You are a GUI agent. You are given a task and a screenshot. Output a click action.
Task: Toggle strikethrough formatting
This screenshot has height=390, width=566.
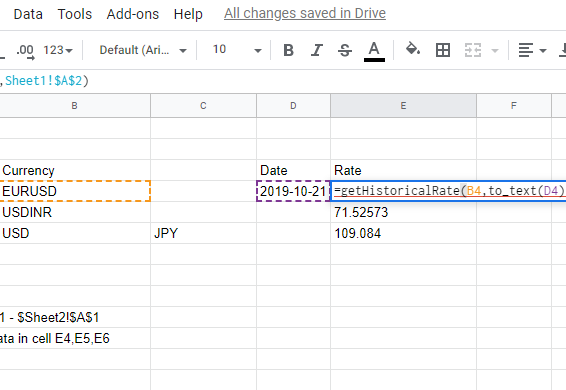click(x=345, y=50)
